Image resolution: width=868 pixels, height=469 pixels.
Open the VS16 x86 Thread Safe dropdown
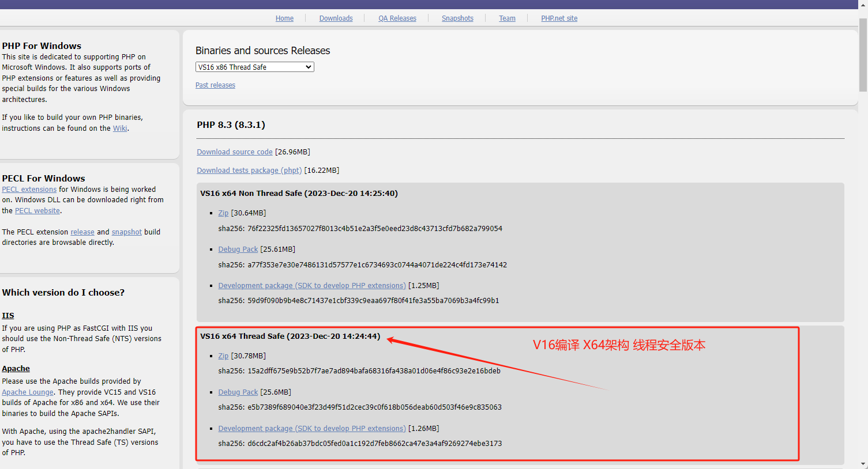point(254,67)
